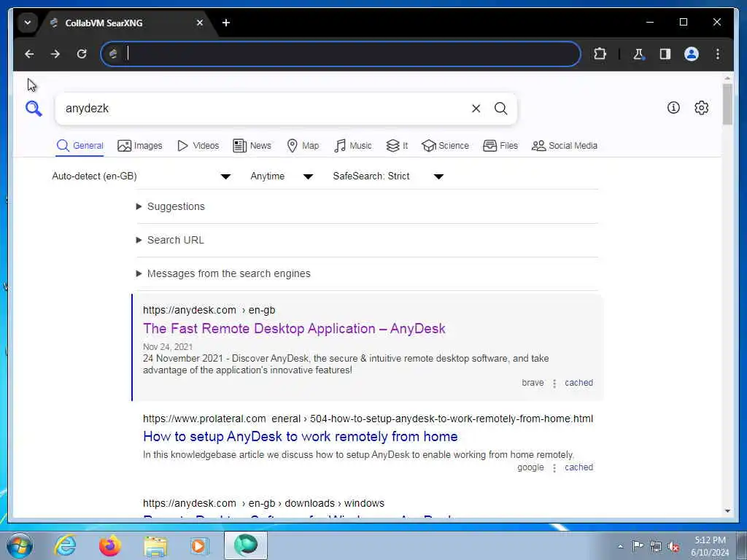747x560 pixels.
Task: Open the taskbar clock and date
Action: click(x=710, y=546)
